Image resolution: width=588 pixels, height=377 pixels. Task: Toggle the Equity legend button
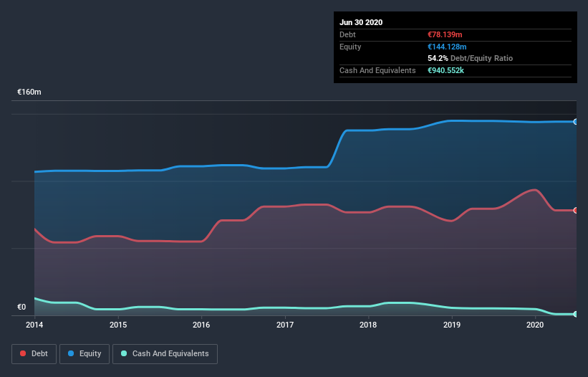point(85,354)
